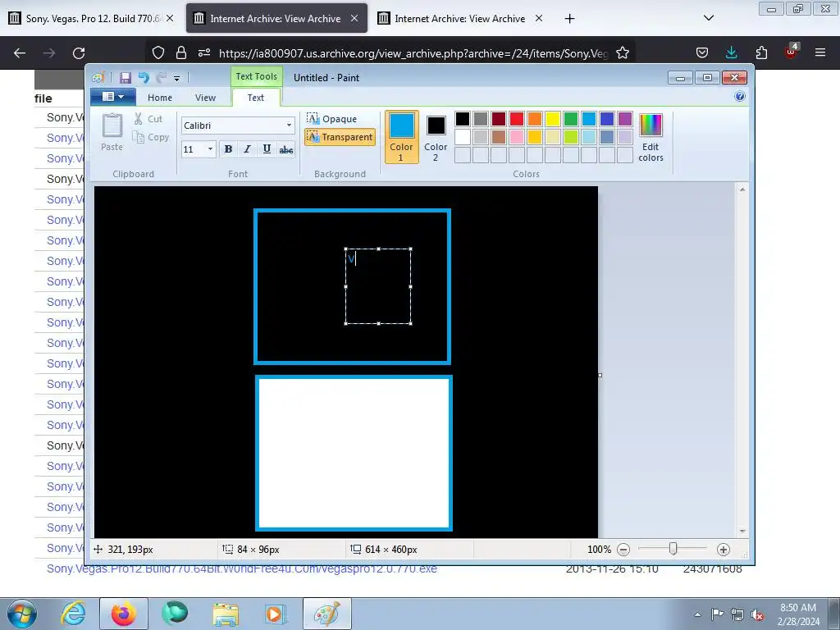Viewport: 840px width, 630px height.
Task: Open Windows Media Player from taskbar
Action: pyautogui.click(x=276, y=614)
